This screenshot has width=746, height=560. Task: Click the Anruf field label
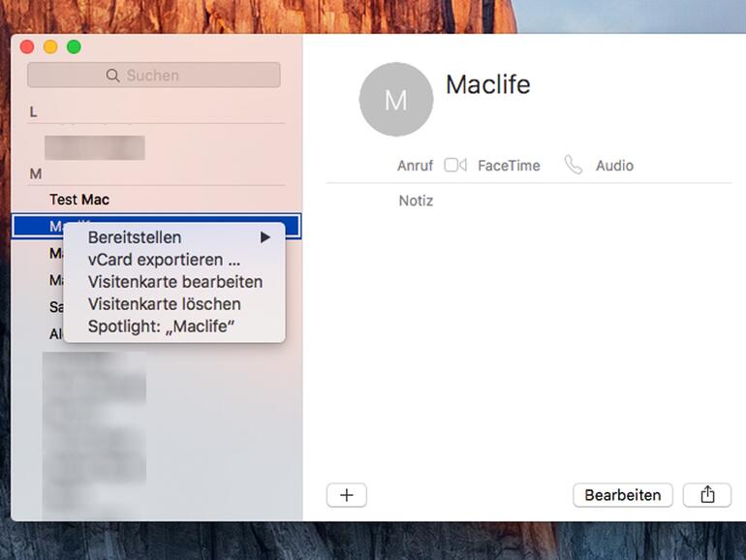click(x=415, y=166)
